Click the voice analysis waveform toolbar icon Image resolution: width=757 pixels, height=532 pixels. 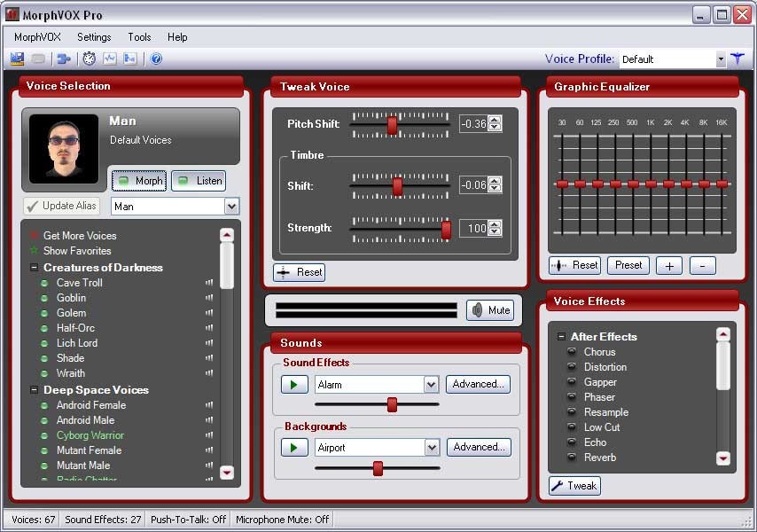pos(110,59)
